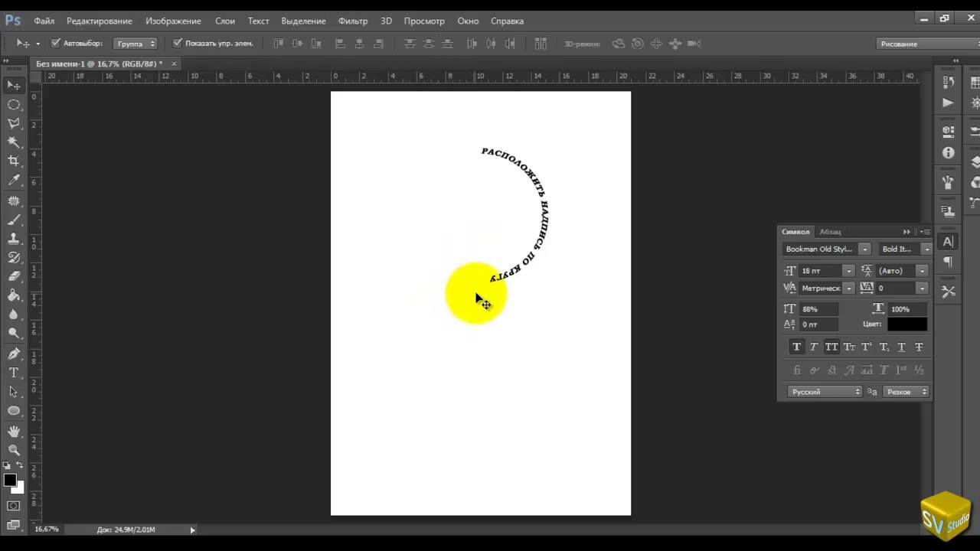The width and height of the screenshot is (980, 551).
Task: Click the vertical scale 88% field
Action: coord(819,309)
